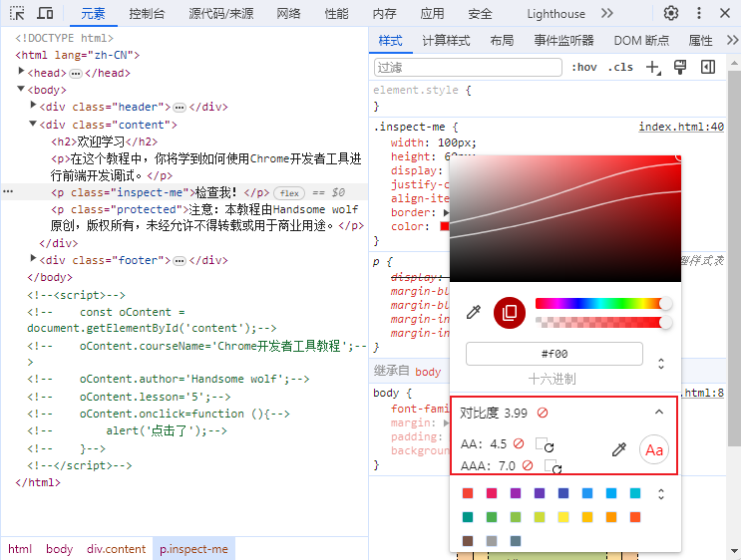Open the index.html:40 source link
741x560 pixels.
(681, 127)
